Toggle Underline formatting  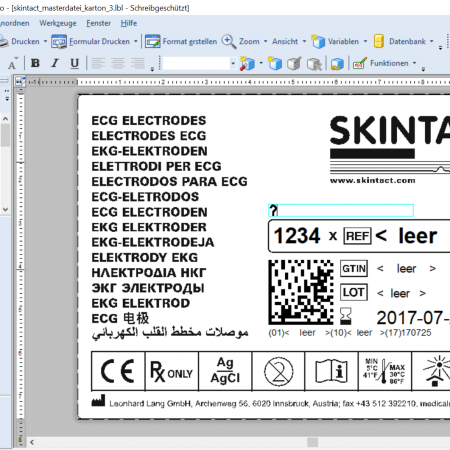(75, 63)
